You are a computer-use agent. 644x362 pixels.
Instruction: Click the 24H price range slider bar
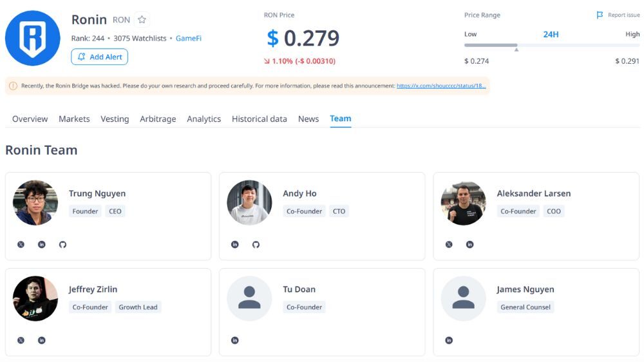pyautogui.click(x=552, y=46)
